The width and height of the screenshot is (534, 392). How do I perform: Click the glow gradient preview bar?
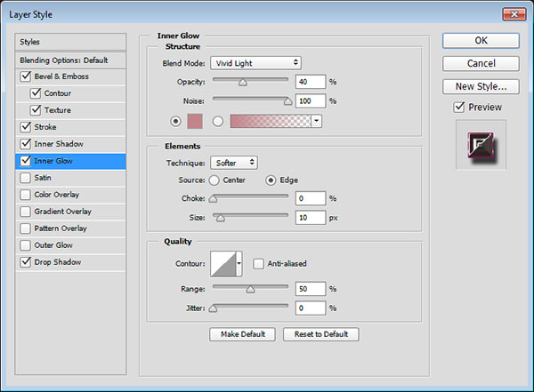click(270, 121)
